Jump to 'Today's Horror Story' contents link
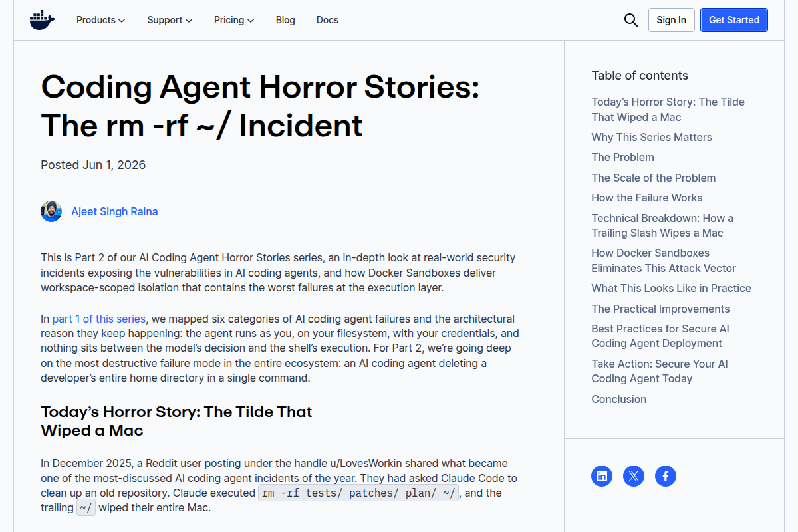Viewport: 798px width, 532px height. pos(668,110)
